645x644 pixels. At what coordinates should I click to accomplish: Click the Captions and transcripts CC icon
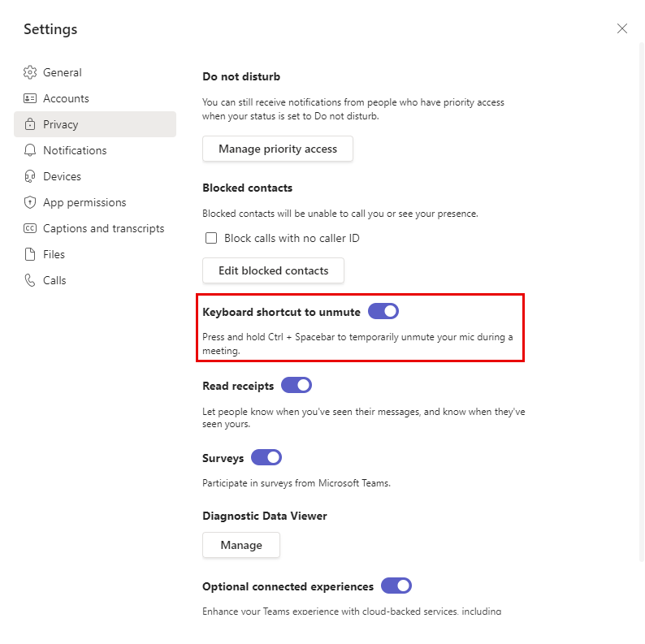[30, 228]
